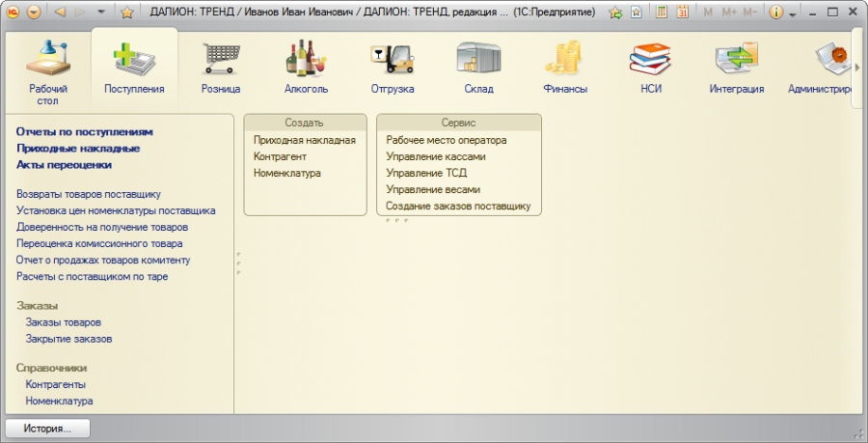Open Переоценка комиссионного товара
Image resolution: width=868 pixels, height=443 pixels.
pos(99,243)
